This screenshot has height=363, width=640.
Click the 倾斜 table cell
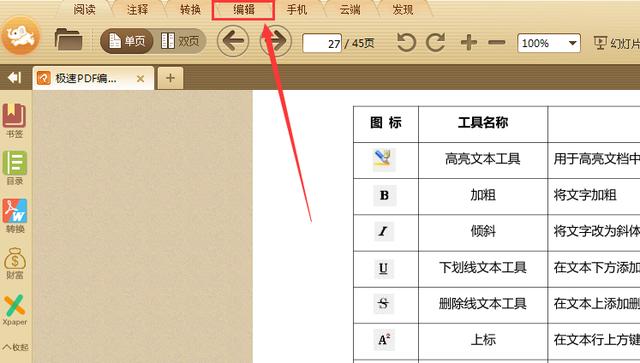(483, 232)
